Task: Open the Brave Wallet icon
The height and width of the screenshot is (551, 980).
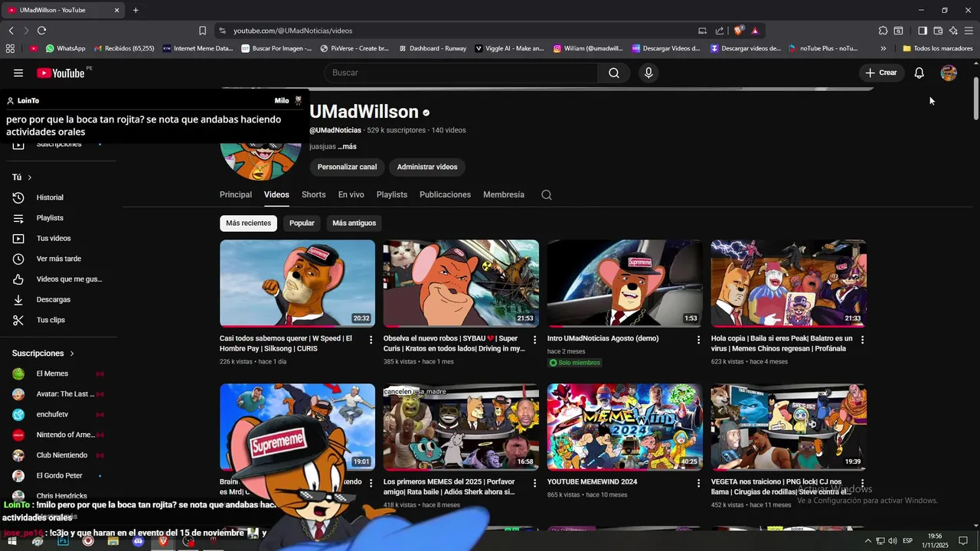Action: point(938,31)
